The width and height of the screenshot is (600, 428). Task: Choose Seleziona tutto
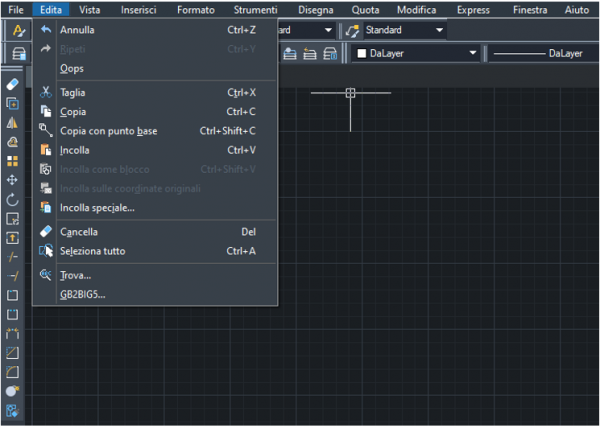pyautogui.click(x=155, y=251)
